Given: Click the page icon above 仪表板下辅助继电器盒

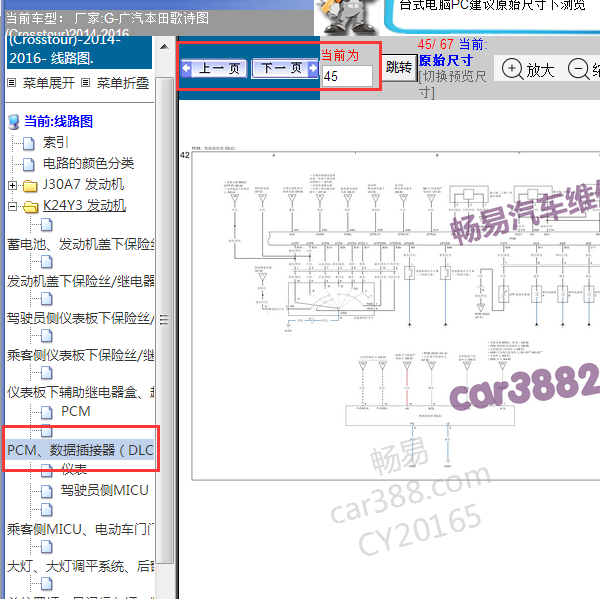Looking at the screenshot, I should coord(47,374).
